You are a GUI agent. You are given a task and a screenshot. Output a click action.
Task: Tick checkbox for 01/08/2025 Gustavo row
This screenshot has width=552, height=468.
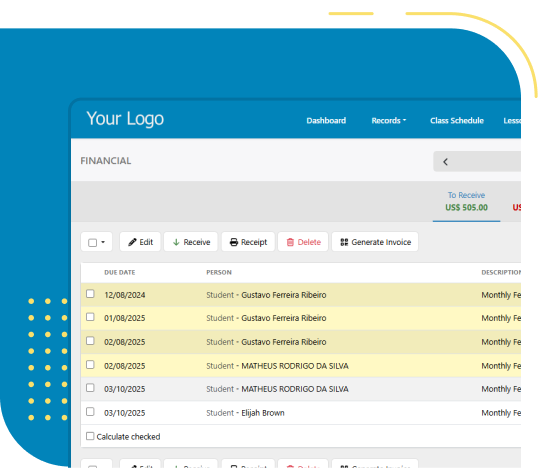[x=90, y=317]
